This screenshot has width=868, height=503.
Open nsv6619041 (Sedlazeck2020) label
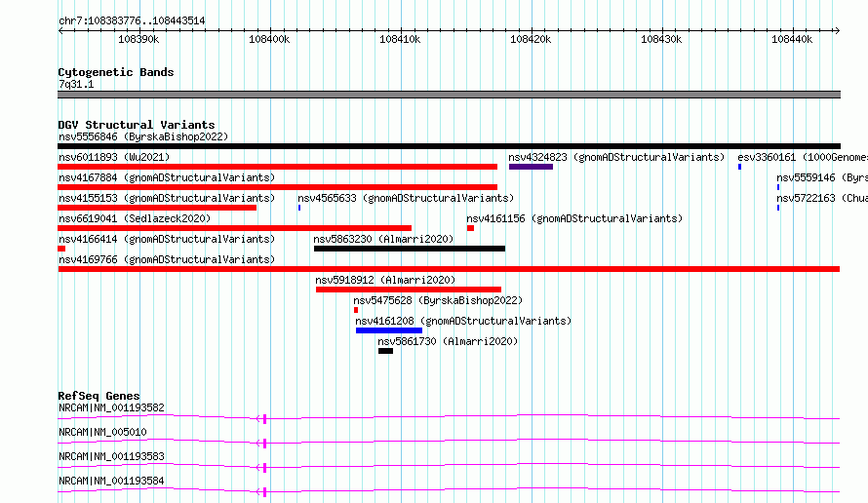(135, 218)
